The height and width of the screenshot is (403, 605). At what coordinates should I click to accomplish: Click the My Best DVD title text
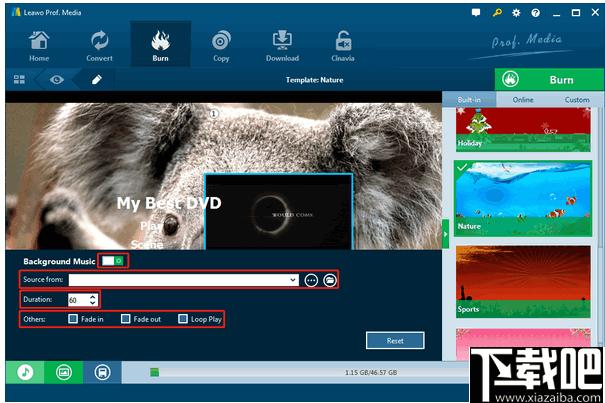(169, 203)
